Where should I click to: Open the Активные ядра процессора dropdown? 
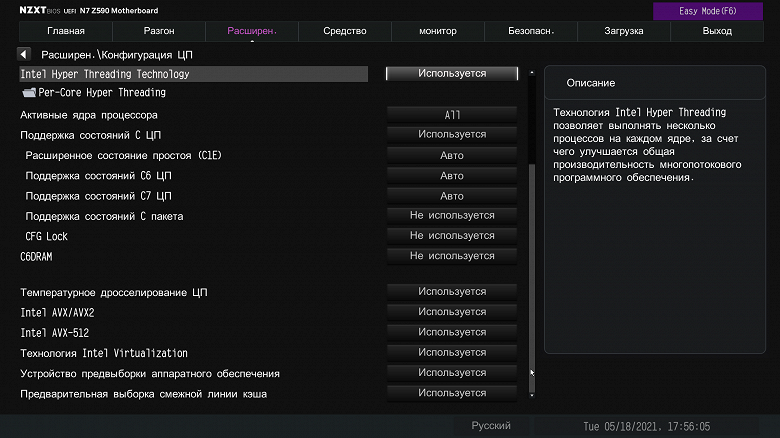pos(452,115)
